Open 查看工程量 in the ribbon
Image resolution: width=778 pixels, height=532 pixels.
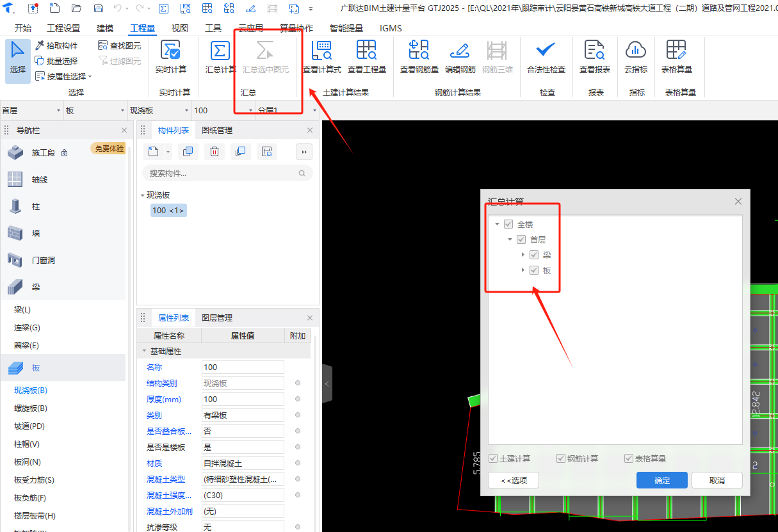(x=367, y=57)
